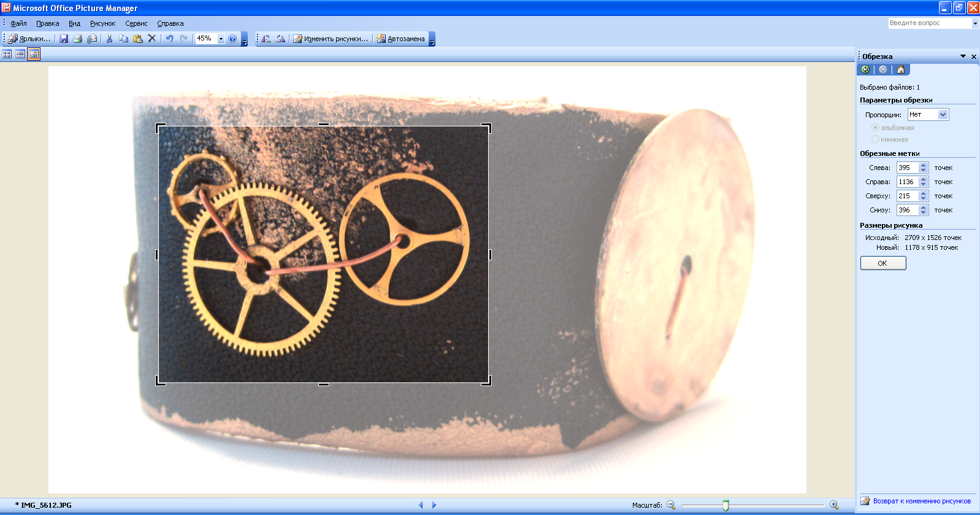Click the zoom-in magnifier by the Масштаб slider
Screen dimensions: 980x515
(x=834, y=505)
